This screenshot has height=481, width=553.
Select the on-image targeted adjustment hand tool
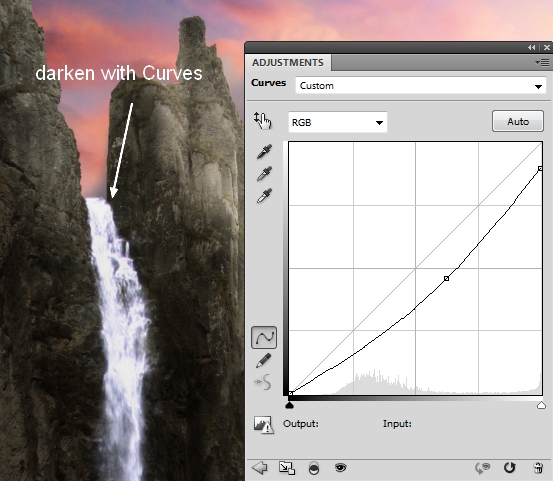[x=263, y=121]
